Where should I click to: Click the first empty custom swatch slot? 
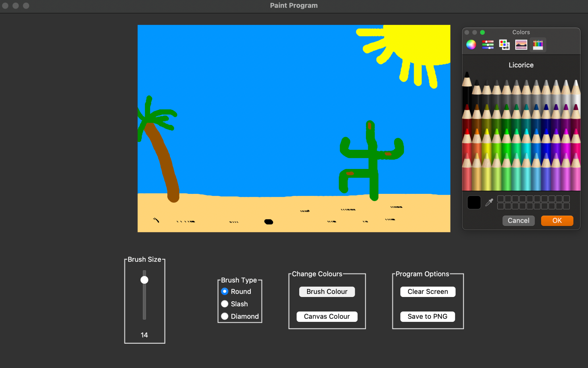500,199
